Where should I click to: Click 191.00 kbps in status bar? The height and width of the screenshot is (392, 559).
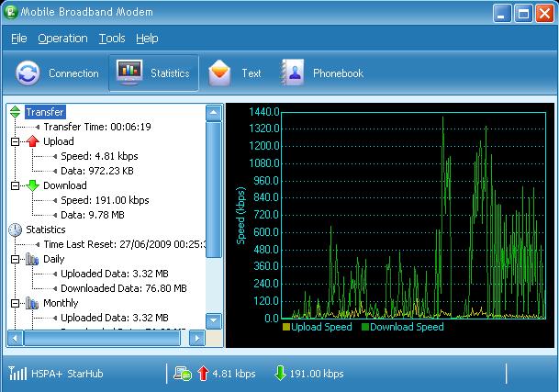pos(317,374)
